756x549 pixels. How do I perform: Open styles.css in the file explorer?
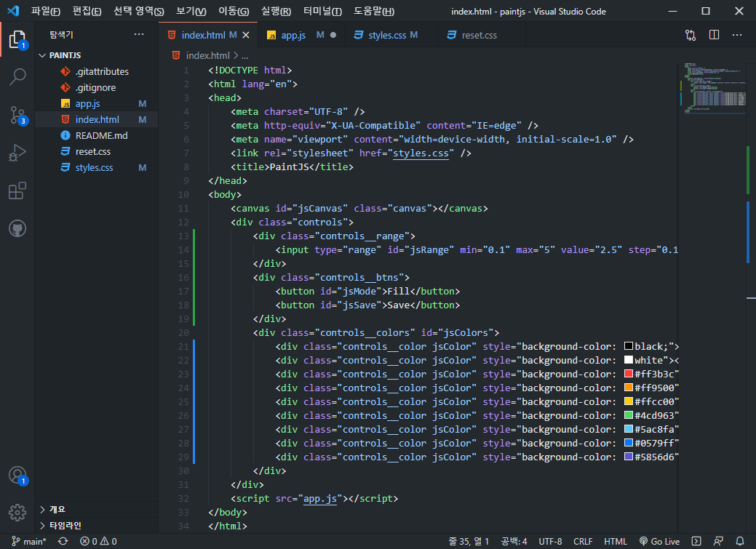point(97,168)
